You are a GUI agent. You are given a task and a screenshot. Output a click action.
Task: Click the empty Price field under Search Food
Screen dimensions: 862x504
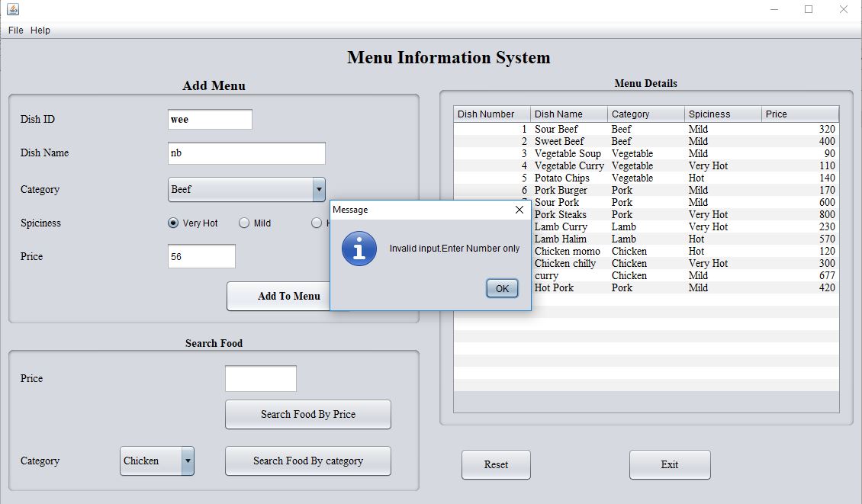(260, 378)
